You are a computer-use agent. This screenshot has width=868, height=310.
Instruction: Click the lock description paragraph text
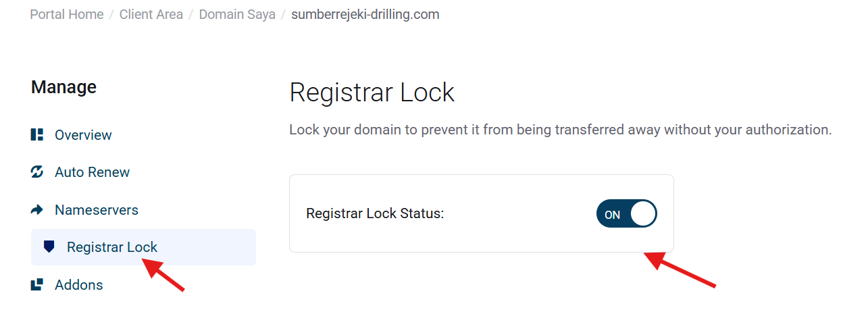point(560,130)
